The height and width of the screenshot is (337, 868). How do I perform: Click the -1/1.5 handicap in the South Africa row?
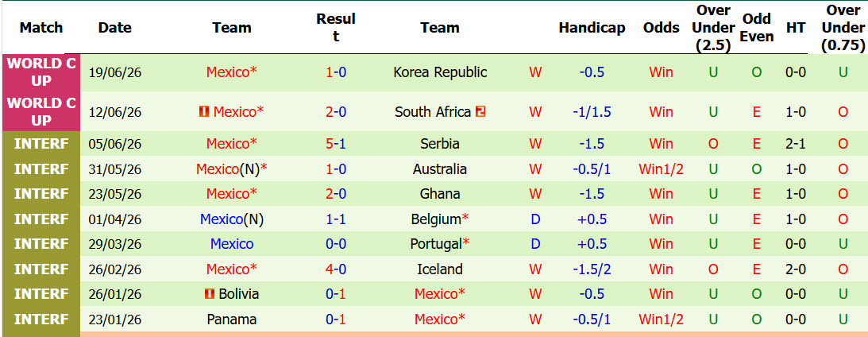pos(592,112)
